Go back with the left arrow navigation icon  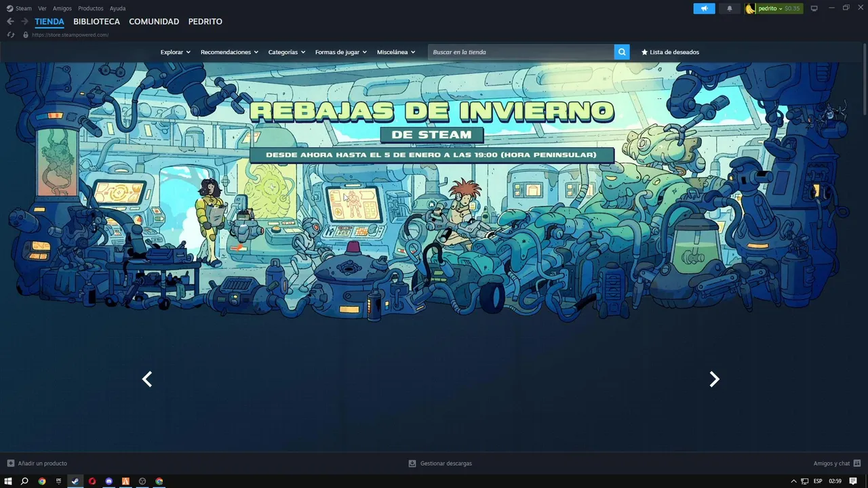point(10,22)
